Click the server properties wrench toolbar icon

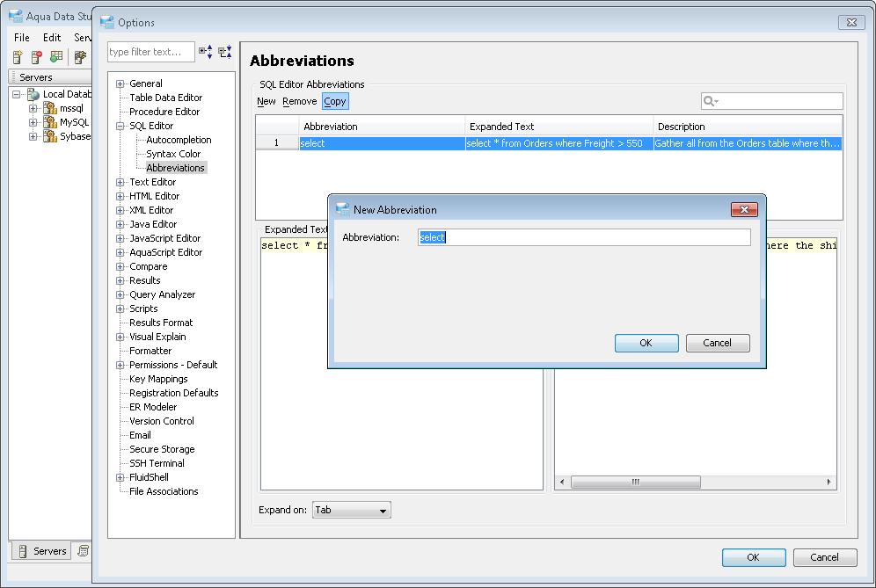point(80,57)
